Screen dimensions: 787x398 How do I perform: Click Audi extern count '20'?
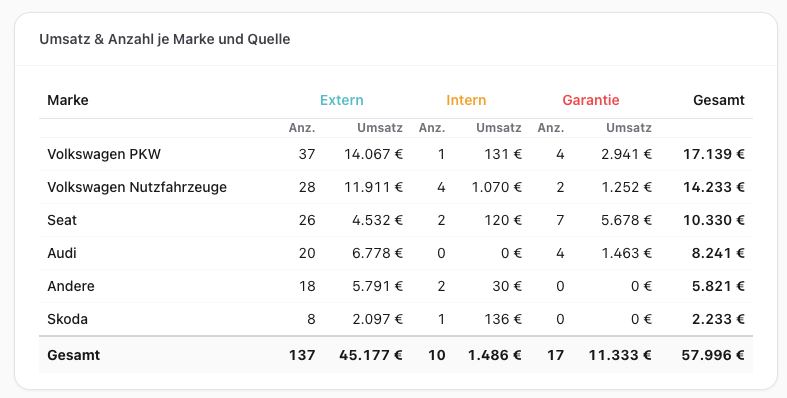[x=307, y=253]
